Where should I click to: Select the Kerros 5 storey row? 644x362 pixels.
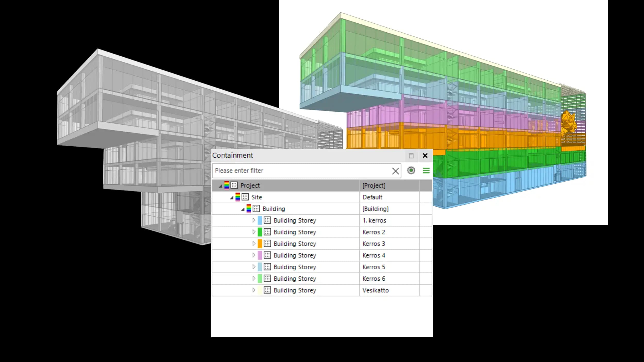pyautogui.click(x=295, y=267)
